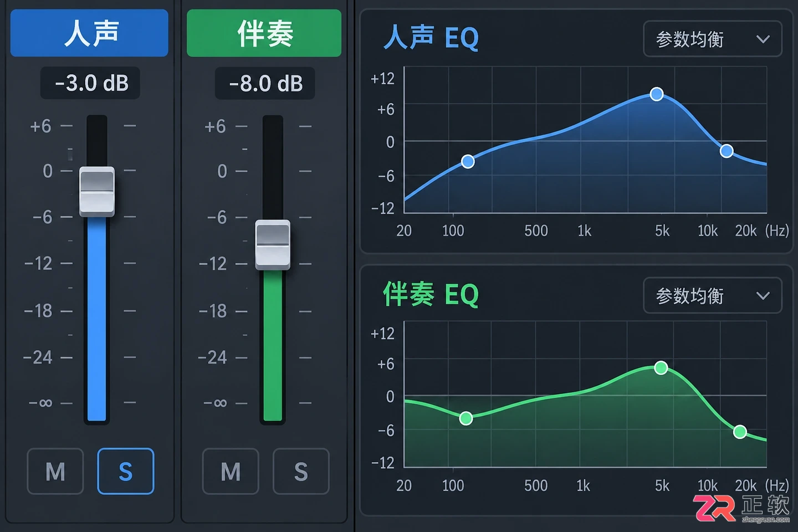Screen dimensions: 798x532
Task: Click the 人声 EQ panel title
Action: coord(431,38)
